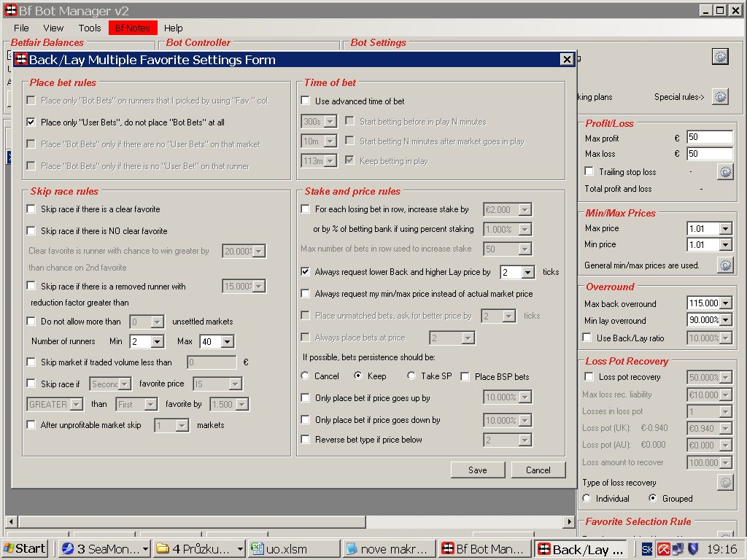Click SeaMonkey taskbar icon
This screenshot has height=560, width=747.
[x=68, y=549]
